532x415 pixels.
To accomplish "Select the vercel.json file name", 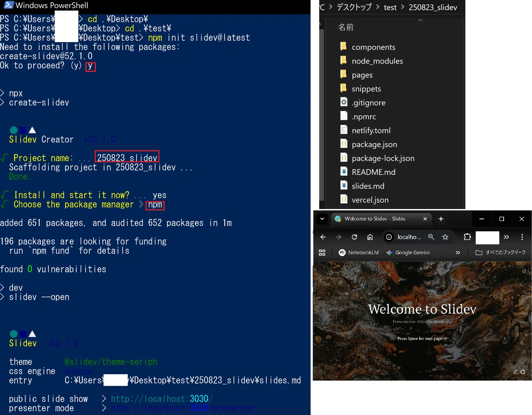I will click(x=370, y=200).
